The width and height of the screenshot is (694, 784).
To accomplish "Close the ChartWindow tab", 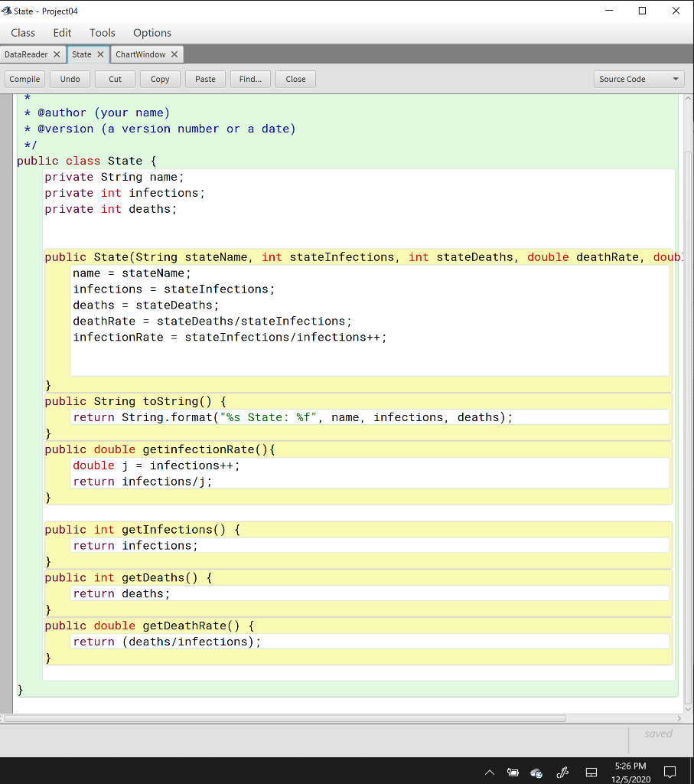I will click(x=174, y=54).
